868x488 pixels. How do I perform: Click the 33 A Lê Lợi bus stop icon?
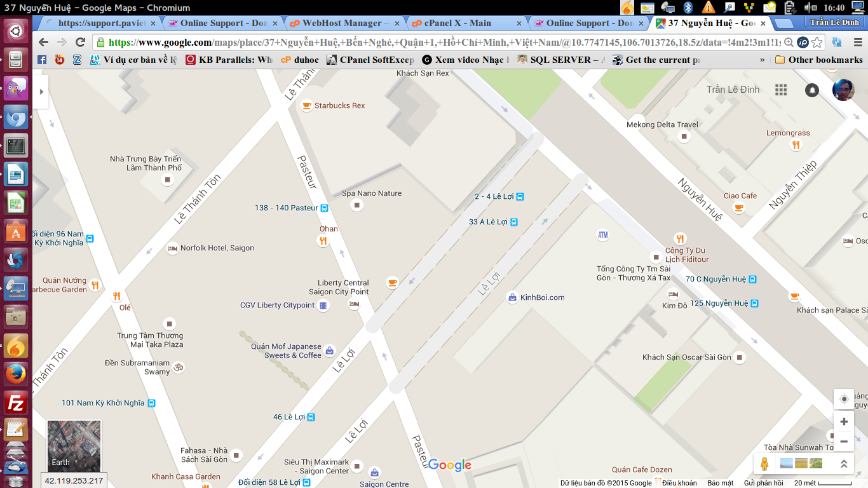pos(513,222)
